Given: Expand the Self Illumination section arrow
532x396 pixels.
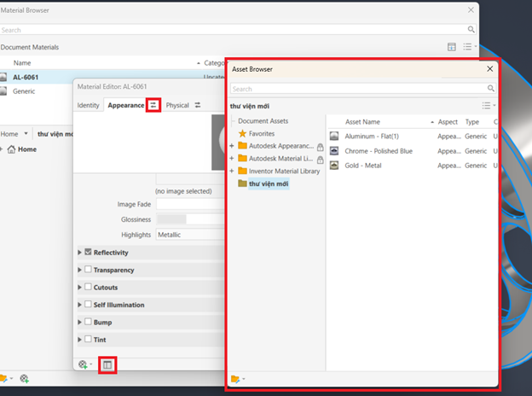Looking at the screenshot, I should (80, 305).
